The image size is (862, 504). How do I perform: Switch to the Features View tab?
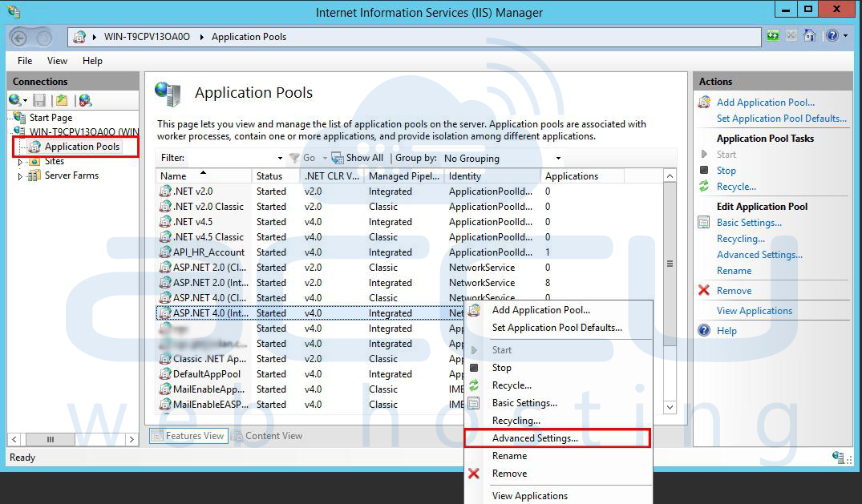coord(188,436)
